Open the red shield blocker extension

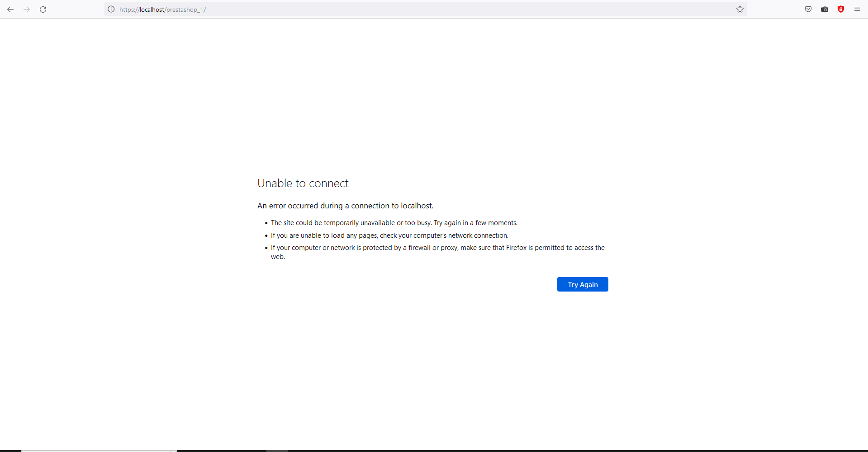(x=841, y=9)
